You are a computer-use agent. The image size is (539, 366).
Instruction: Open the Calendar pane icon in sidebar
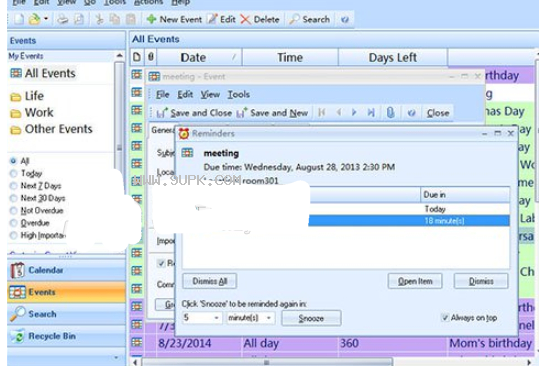coord(17,270)
